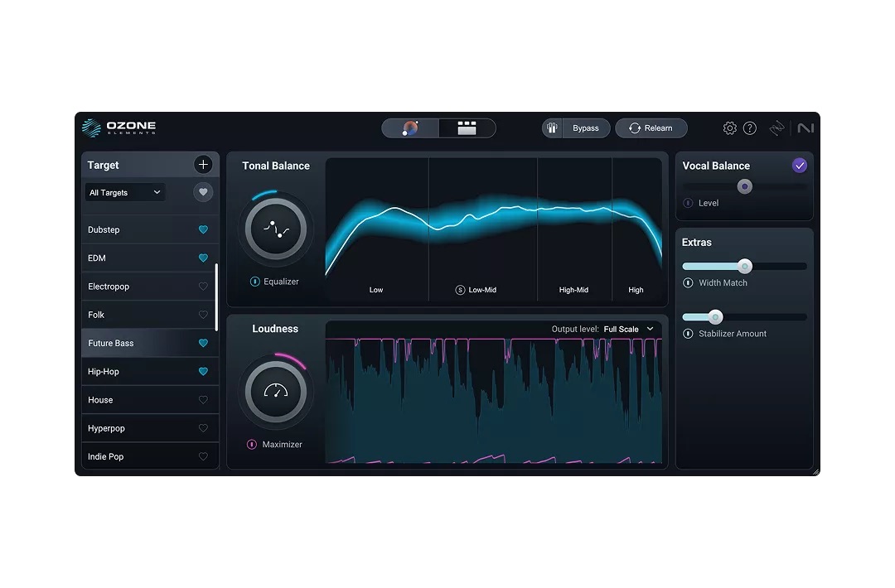This screenshot has width=895, height=588.
Task: Click the Native Instruments logo icon
Action: (x=805, y=128)
